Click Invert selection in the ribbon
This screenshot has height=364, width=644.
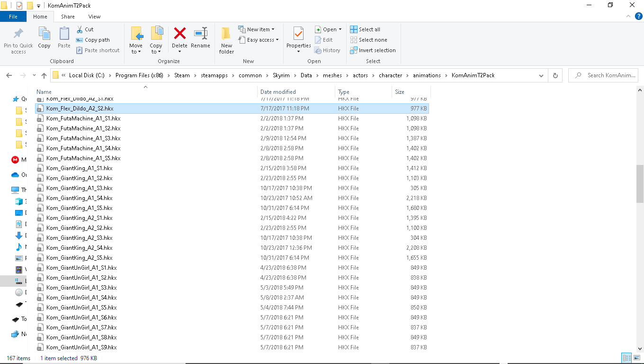(373, 50)
